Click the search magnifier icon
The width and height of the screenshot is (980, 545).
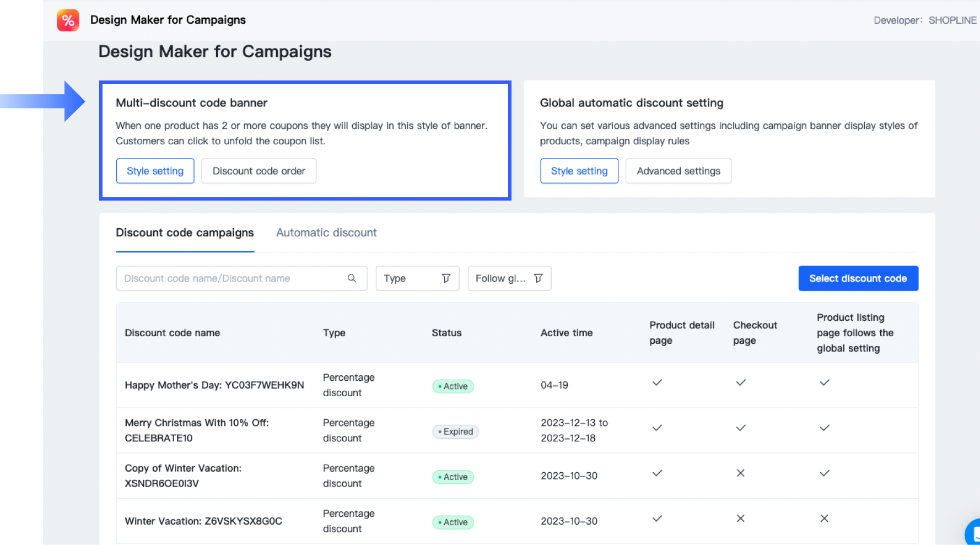coord(352,278)
